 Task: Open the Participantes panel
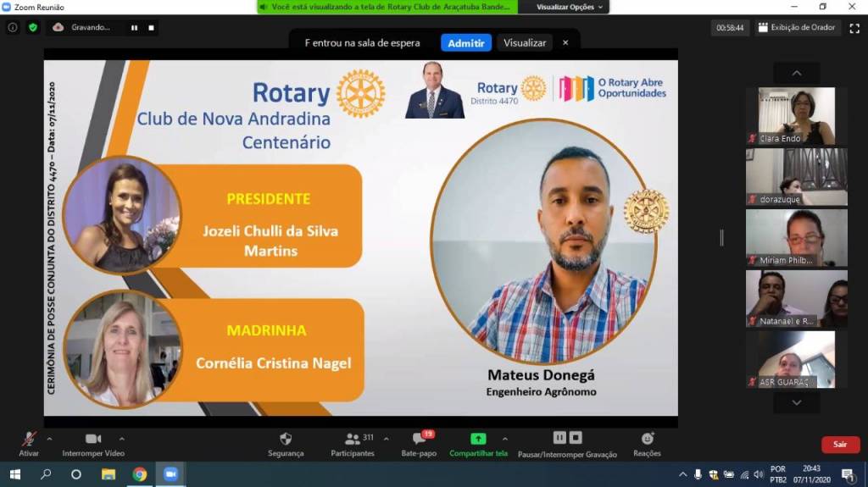352,439
